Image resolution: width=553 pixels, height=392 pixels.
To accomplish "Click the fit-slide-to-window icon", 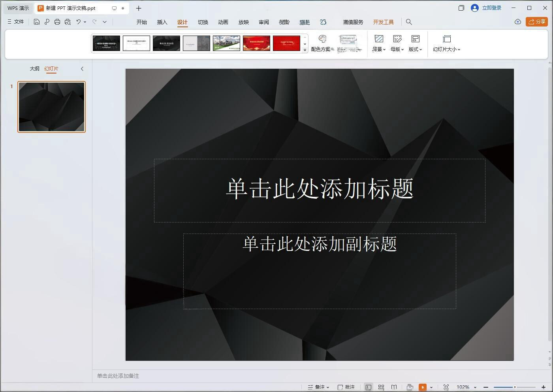I will (446, 387).
